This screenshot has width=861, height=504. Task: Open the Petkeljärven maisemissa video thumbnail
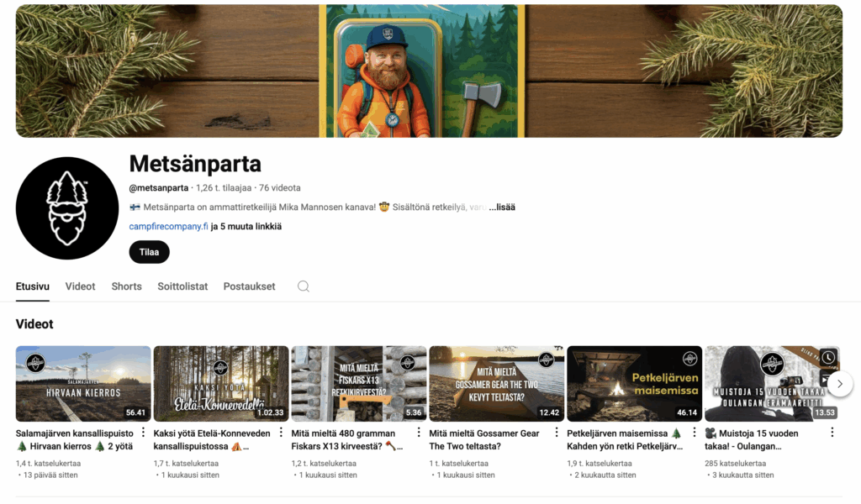point(634,384)
